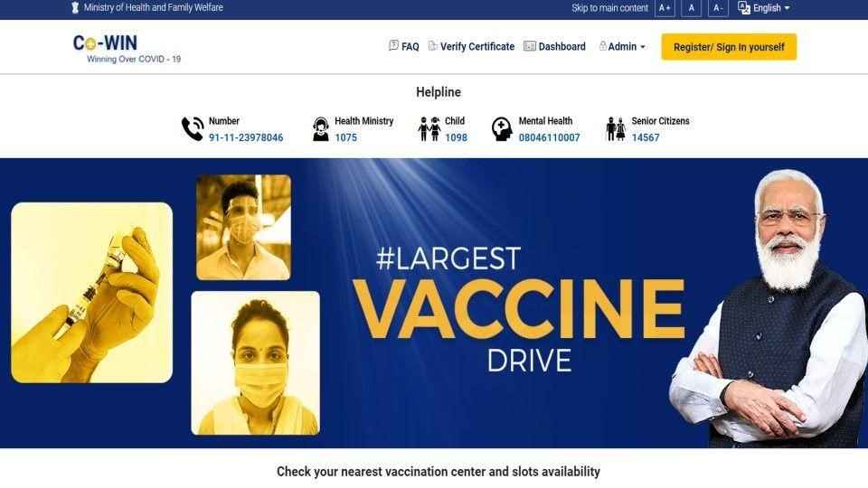Click the Senior Citizens couple icon
This screenshot has height=488, width=868.
pyautogui.click(x=616, y=129)
